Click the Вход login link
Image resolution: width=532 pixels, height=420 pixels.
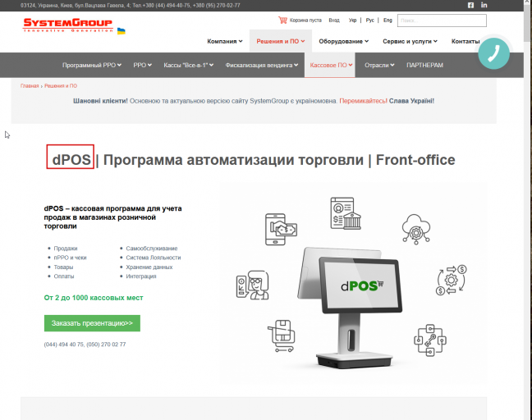(334, 21)
